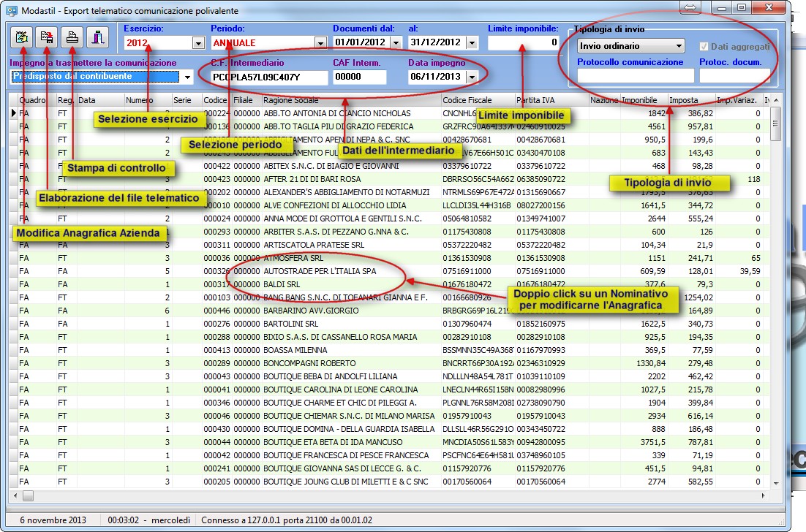This screenshot has height=532, width=806.
Task: Click the Codice Fiscale column header
Action: coord(468,100)
